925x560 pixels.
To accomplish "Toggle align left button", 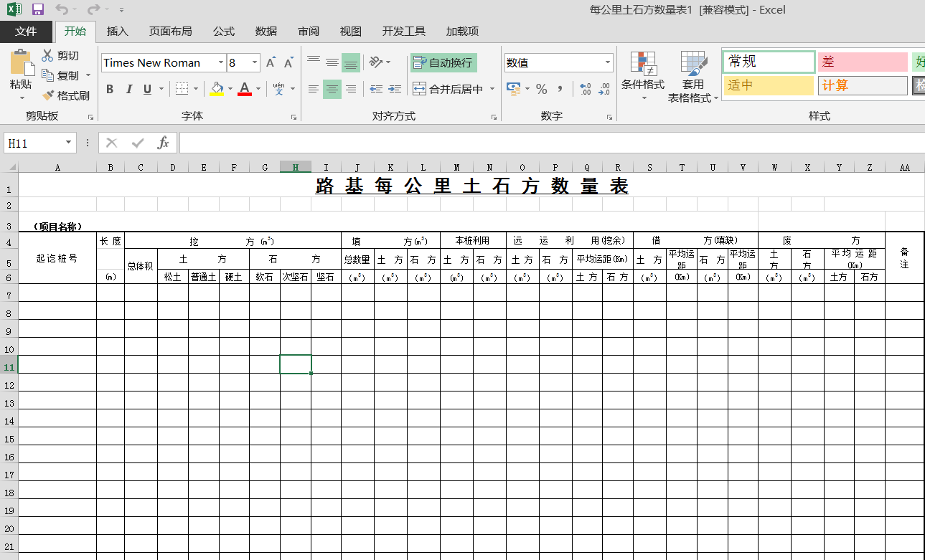I will point(314,89).
